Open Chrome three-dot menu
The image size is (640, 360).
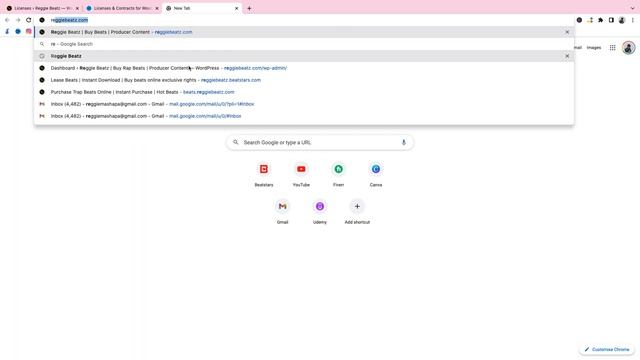(633, 20)
